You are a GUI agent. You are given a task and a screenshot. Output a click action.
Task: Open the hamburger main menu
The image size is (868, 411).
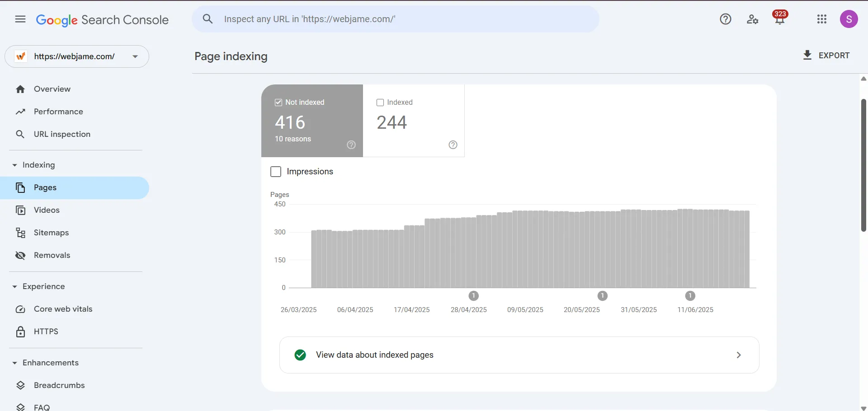point(20,19)
